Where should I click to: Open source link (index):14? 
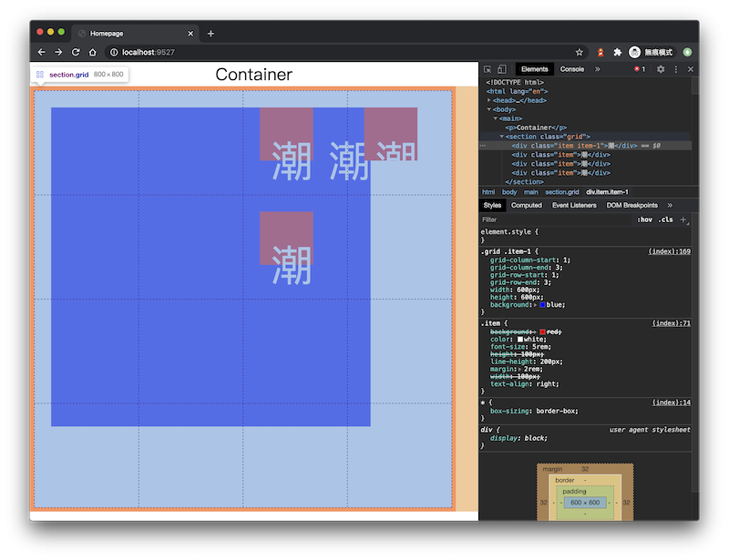click(672, 402)
